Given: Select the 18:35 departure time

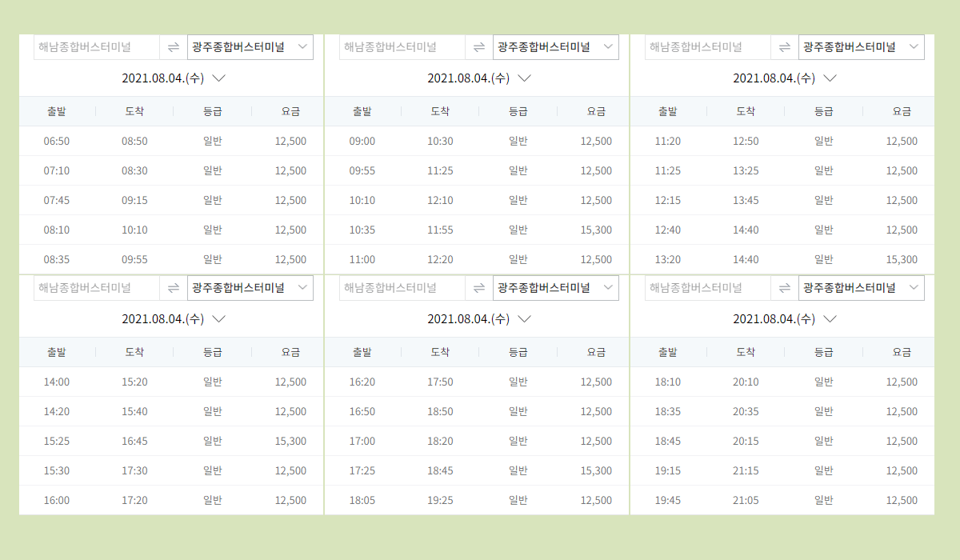Looking at the screenshot, I should [x=668, y=411].
